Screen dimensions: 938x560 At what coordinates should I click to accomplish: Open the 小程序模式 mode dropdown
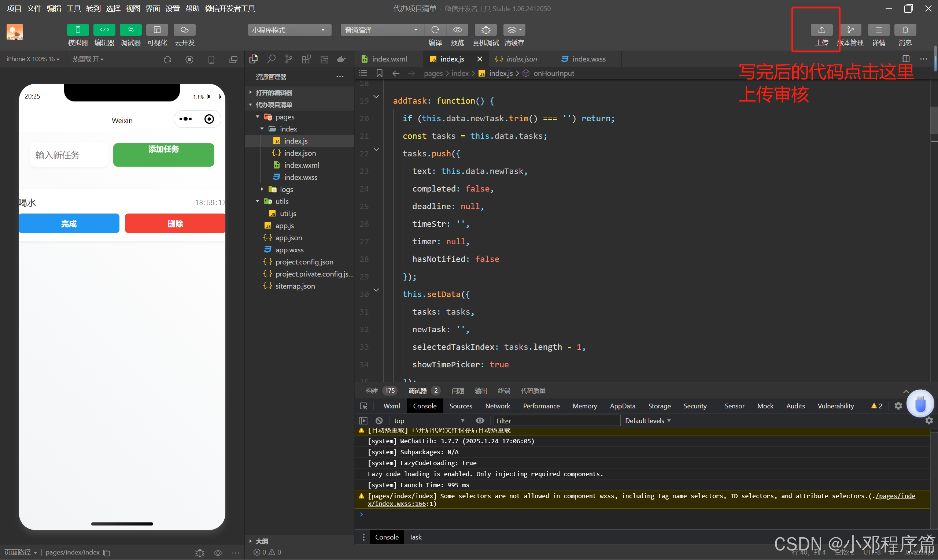289,30
